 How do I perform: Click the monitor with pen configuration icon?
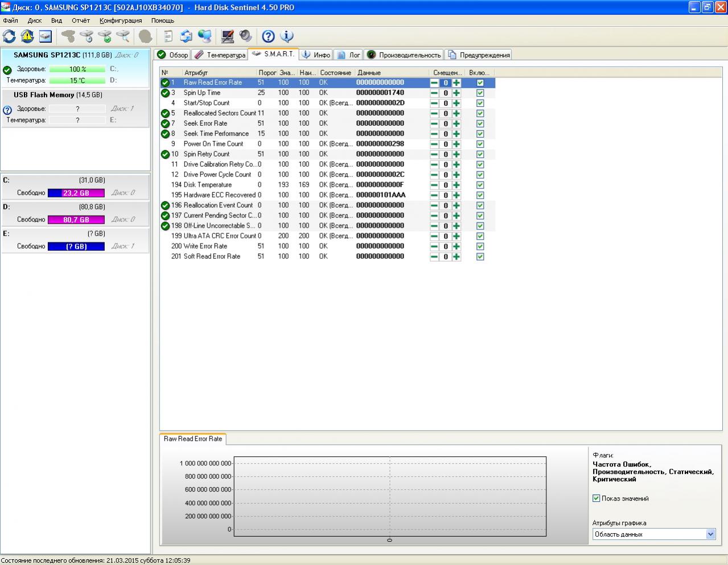[x=228, y=36]
